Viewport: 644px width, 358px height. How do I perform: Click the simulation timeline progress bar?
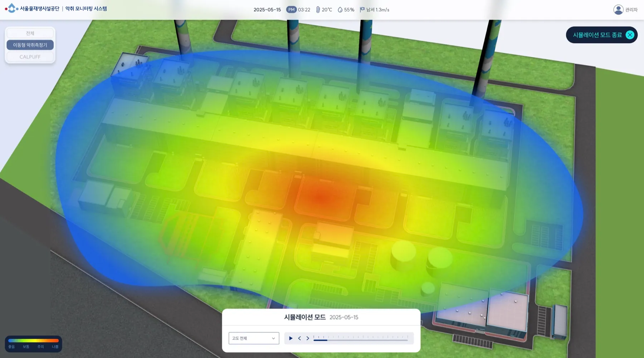click(x=361, y=340)
